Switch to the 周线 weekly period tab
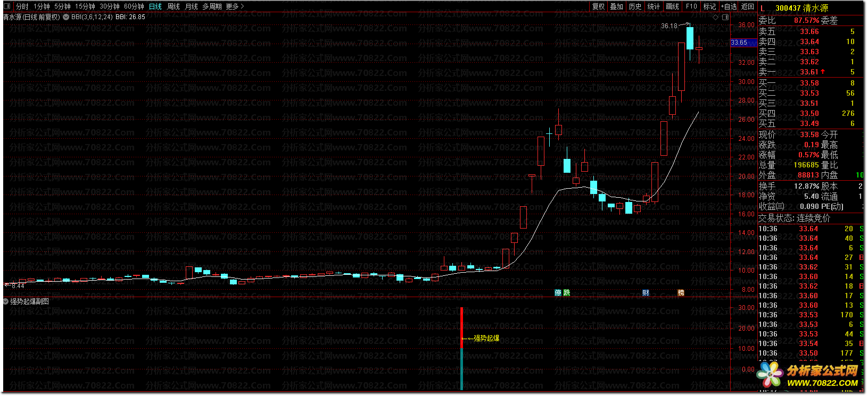Screen dimensions: 868x396 coord(173,6)
